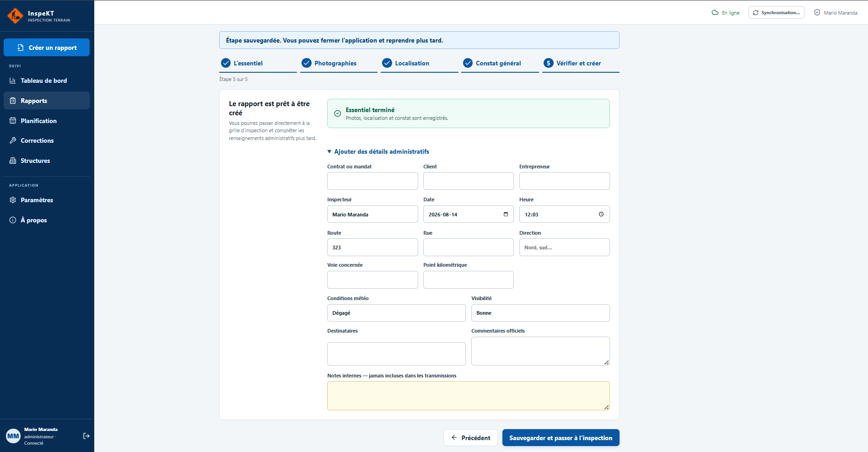
Task: Click the Étape sauvegardée notification banner
Action: coord(419,40)
